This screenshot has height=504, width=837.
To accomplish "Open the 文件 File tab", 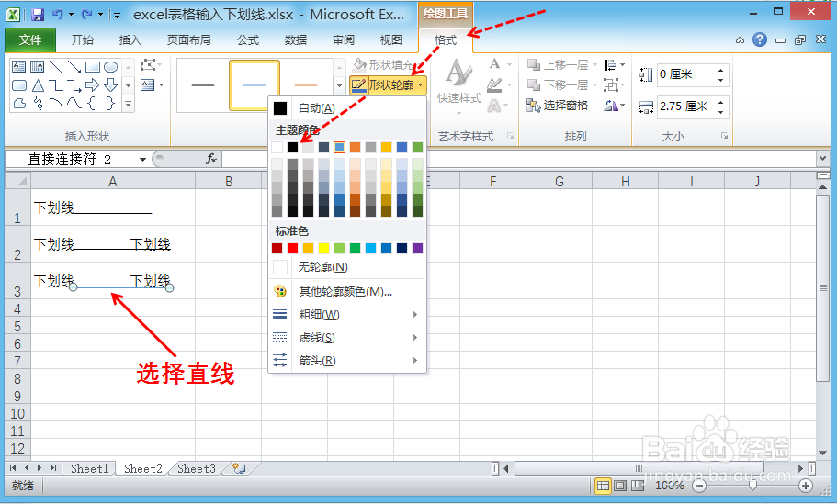I will [x=30, y=40].
